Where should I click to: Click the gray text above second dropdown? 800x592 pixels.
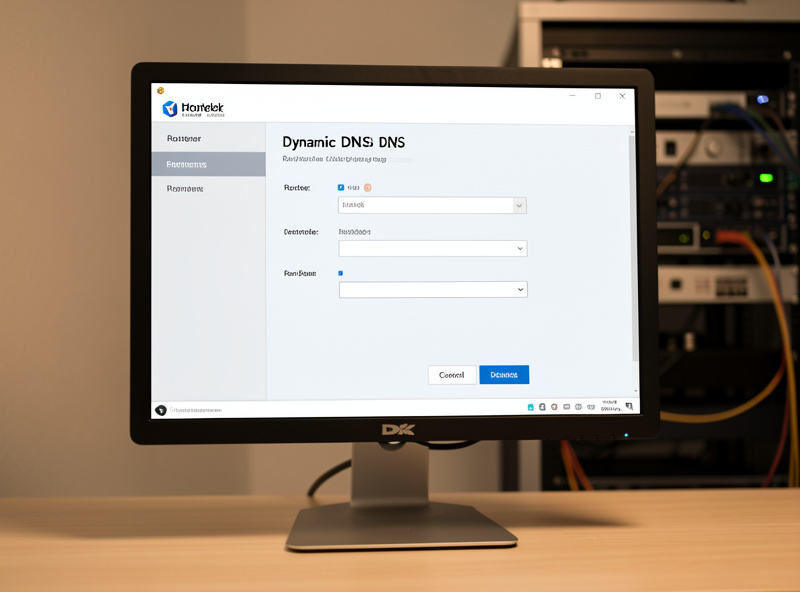pyautogui.click(x=355, y=232)
